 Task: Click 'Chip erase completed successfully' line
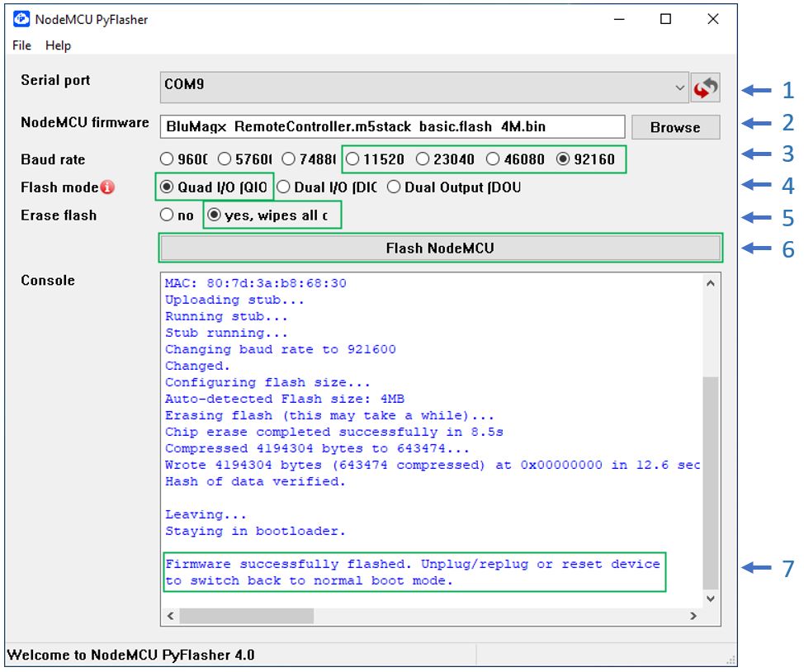coord(333,432)
